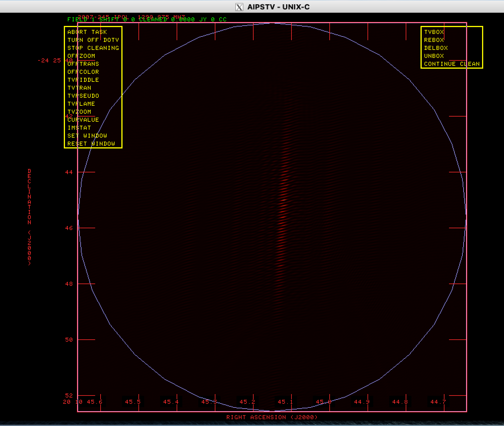Select TVPSEUDO coloring option
Viewport: 504px width, 426px height.
(x=83, y=96)
